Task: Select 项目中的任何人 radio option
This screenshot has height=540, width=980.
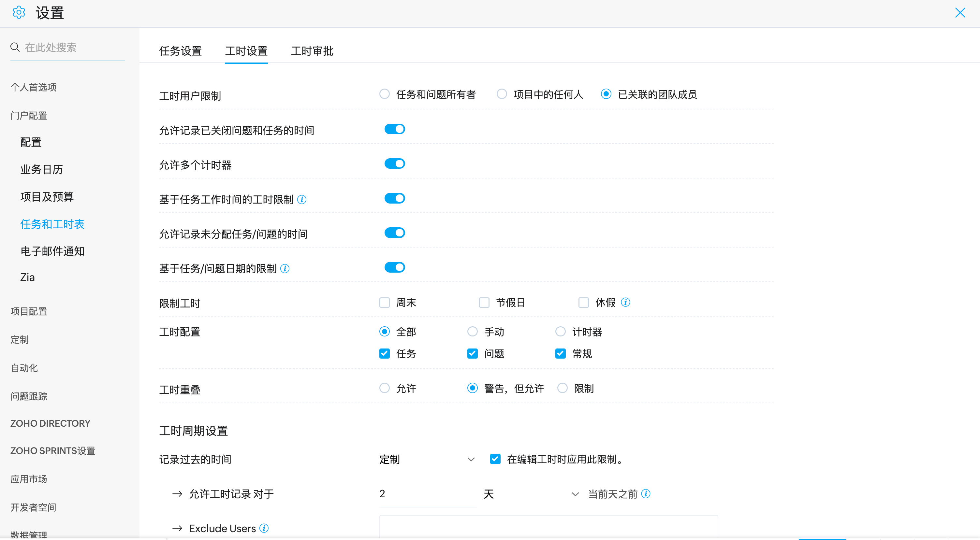Action: point(502,94)
